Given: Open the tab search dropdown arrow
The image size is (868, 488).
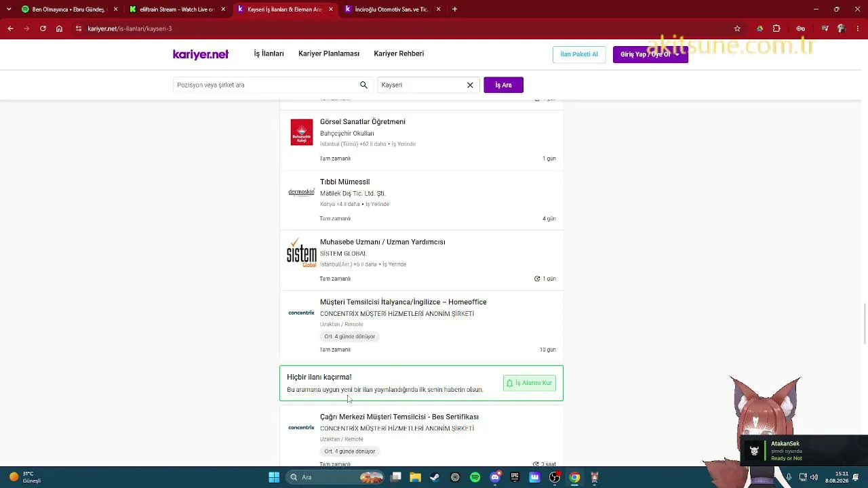Looking at the screenshot, I should [x=9, y=9].
